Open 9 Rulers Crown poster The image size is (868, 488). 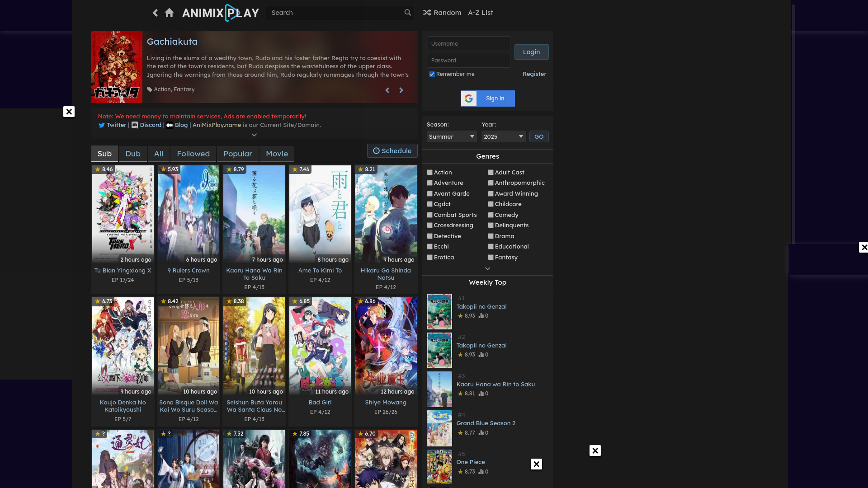pyautogui.click(x=189, y=215)
